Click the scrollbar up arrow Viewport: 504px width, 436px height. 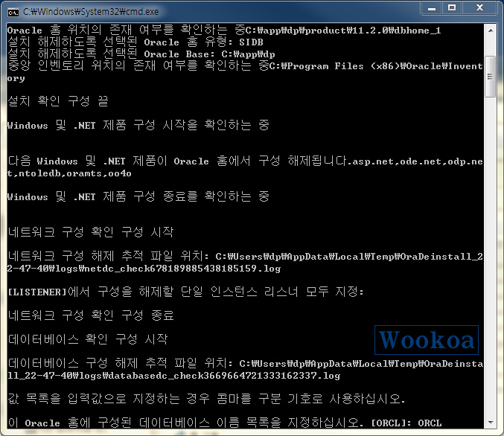[x=491, y=31]
